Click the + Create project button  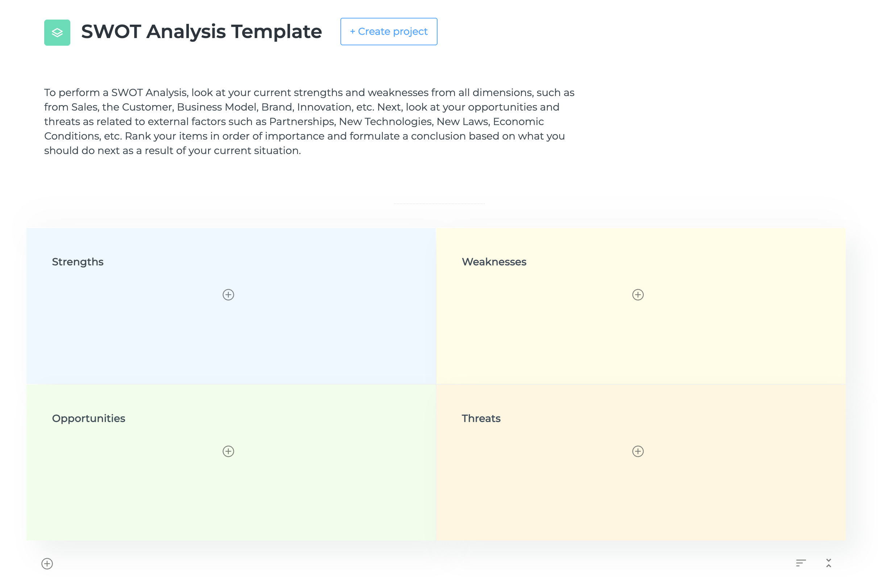click(x=388, y=32)
